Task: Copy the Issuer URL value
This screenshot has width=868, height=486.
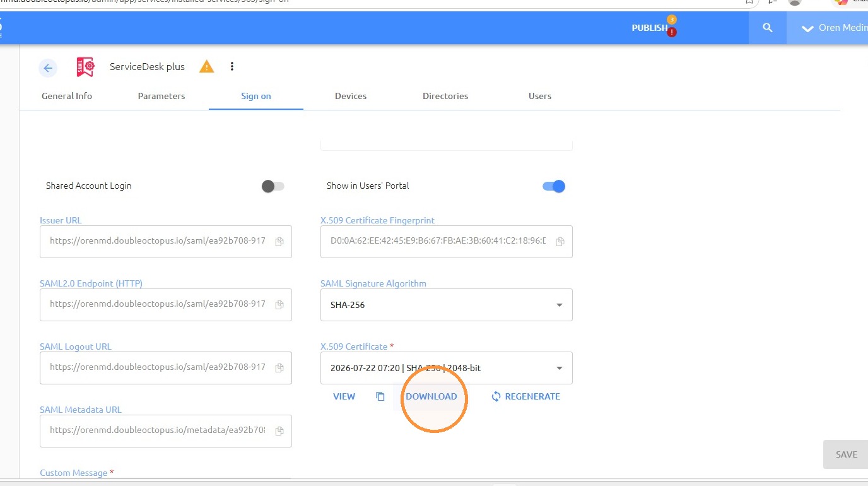Action: tap(279, 242)
